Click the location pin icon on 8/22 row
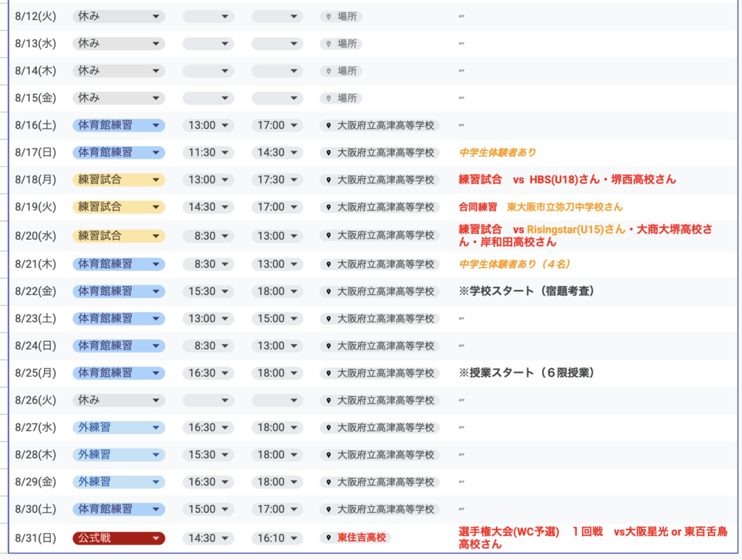This screenshot has height=560, width=742. 330,291
